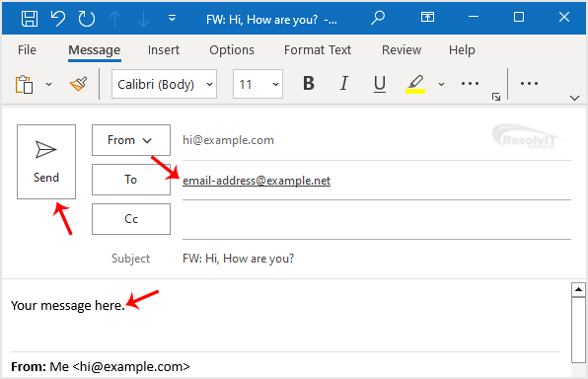Open the search magnifier in title bar
588x379 pixels.
coord(378,17)
